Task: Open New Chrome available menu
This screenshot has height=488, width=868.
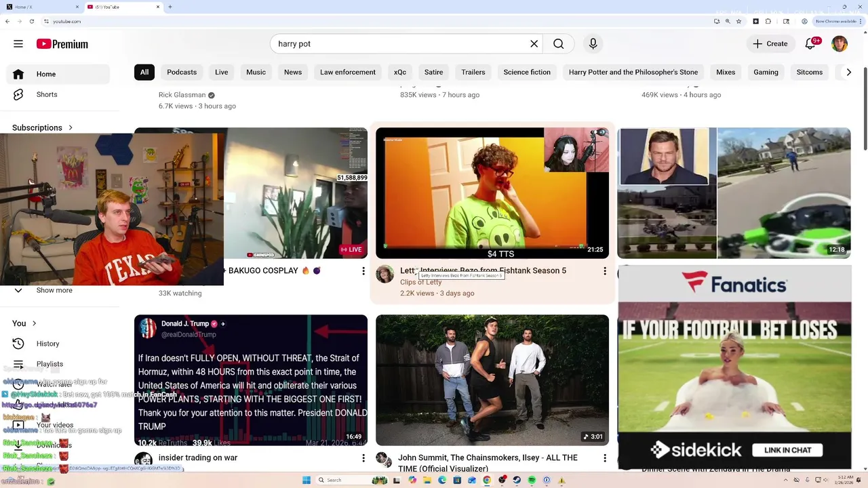Action: pos(839,21)
